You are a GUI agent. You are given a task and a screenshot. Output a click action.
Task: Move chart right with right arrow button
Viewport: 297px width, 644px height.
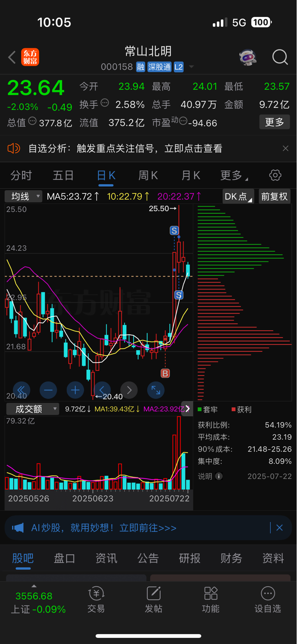click(x=129, y=390)
